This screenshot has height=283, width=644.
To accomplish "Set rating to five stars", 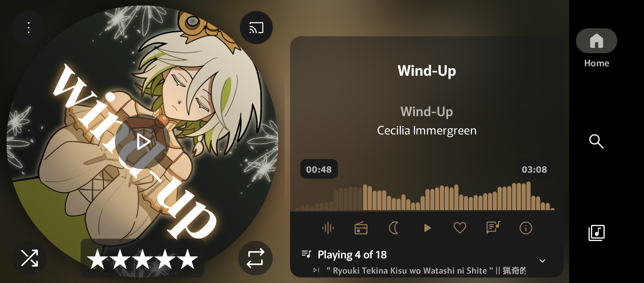I will [187, 259].
